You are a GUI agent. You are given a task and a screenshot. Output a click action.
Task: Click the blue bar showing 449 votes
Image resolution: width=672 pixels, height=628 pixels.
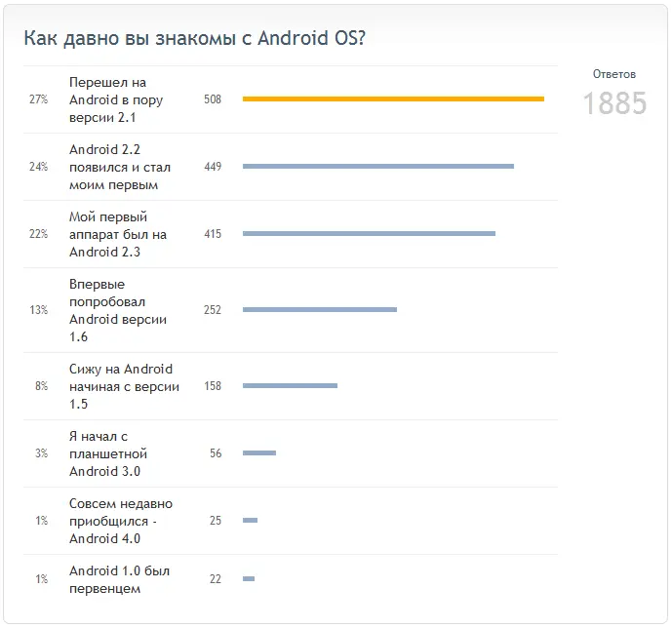378,166
